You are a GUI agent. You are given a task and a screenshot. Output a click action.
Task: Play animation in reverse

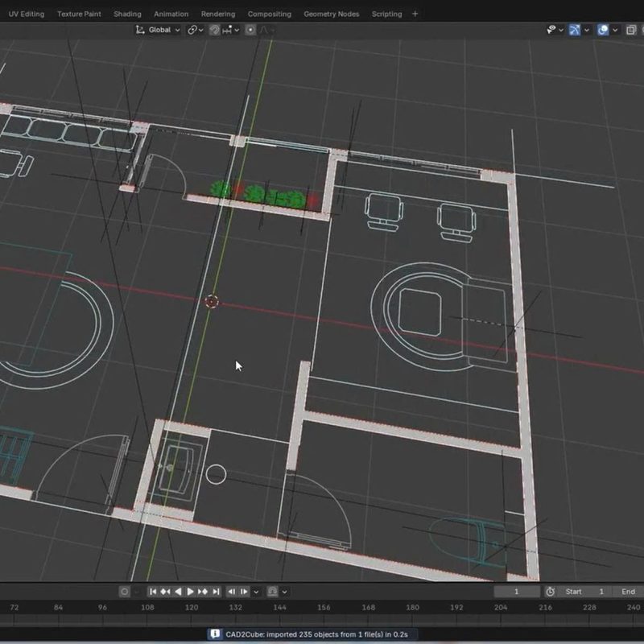coord(178,592)
